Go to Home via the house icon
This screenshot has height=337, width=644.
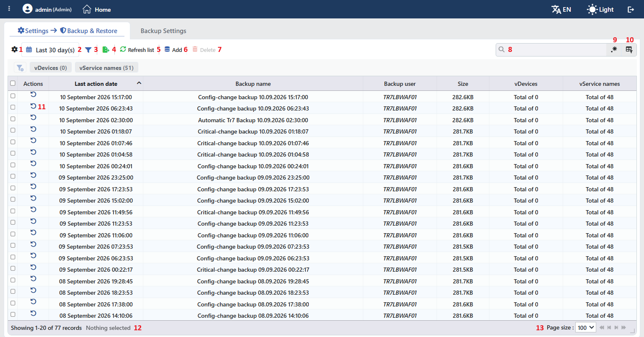pyautogui.click(x=87, y=9)
